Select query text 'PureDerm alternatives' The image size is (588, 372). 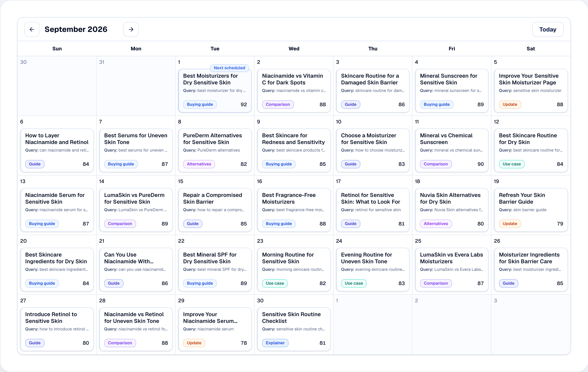tap(218, 150)
